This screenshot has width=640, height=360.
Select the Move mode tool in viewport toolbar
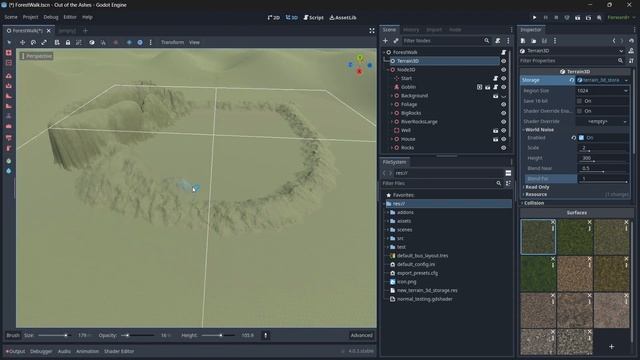(22, 42)
